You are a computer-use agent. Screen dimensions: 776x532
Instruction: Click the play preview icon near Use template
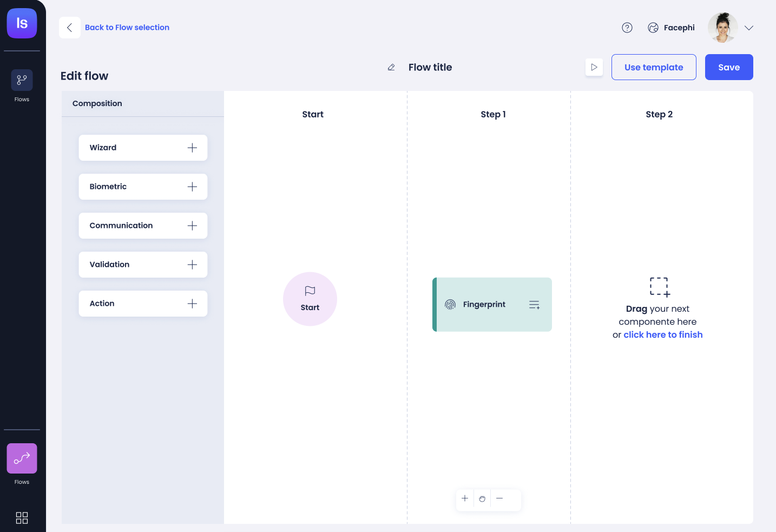594,67
